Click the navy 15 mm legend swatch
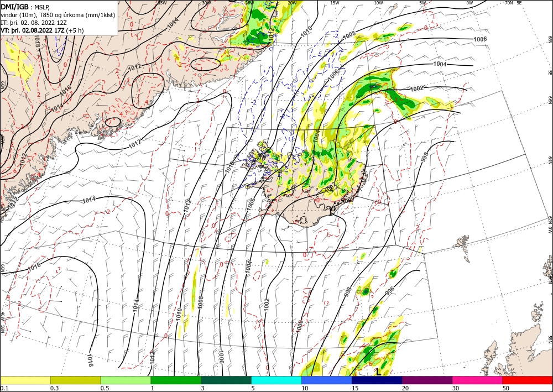This screenshot has width=553, height=392. [377, 380]
